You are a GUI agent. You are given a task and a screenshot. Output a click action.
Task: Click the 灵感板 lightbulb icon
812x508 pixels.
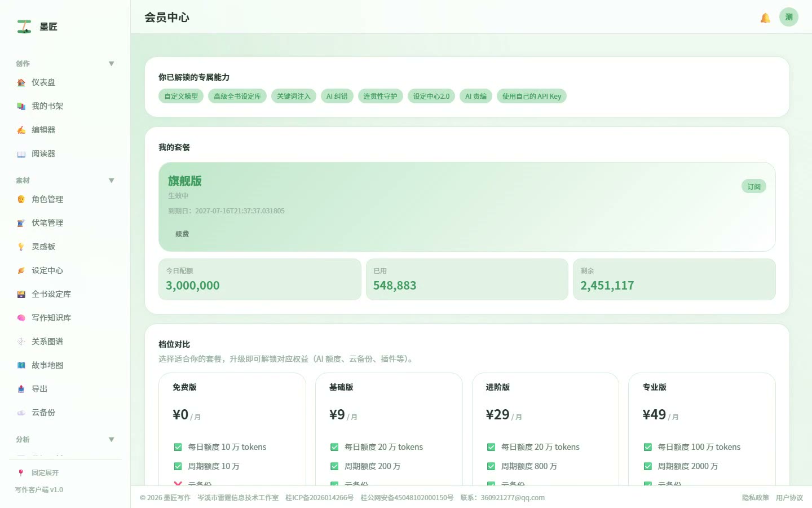click(x=21, y=247)
